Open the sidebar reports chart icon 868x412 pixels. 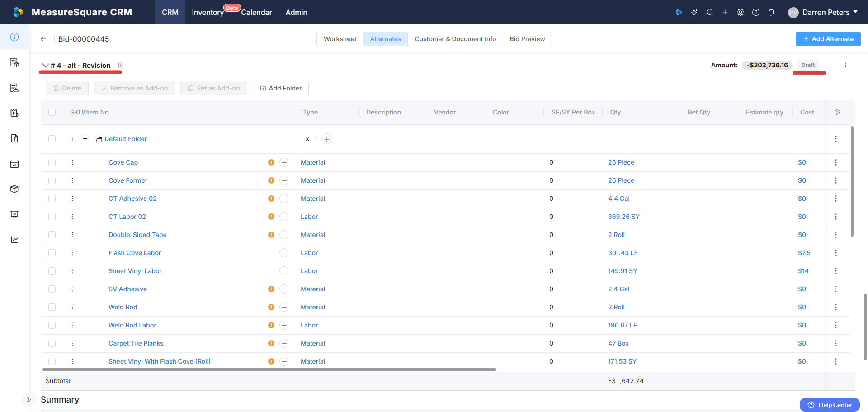point(14,240)
